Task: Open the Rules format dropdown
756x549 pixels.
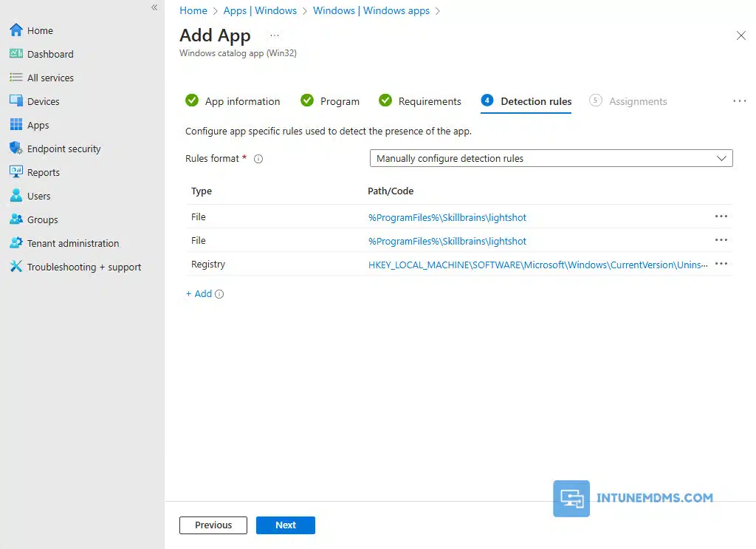Action: point(551,158)
